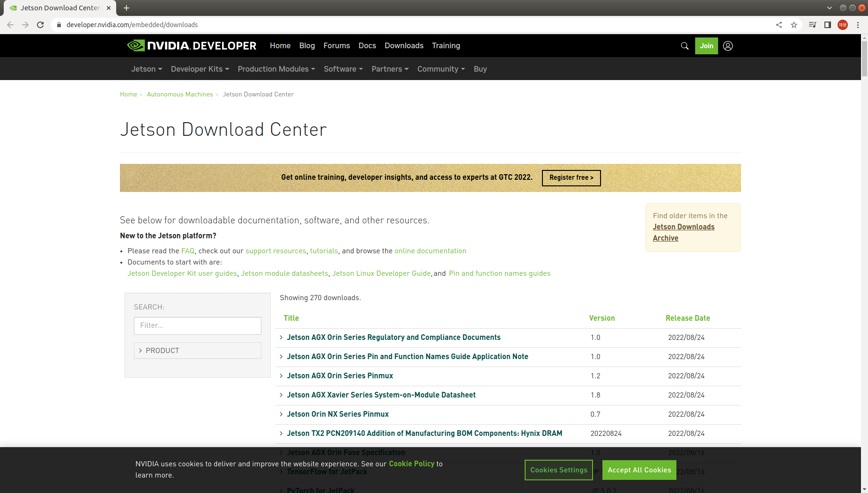Open Downloads in top navigation
The height and width of the screenshot is (493, 868).
pyautogui.click(x=404, y=45)
